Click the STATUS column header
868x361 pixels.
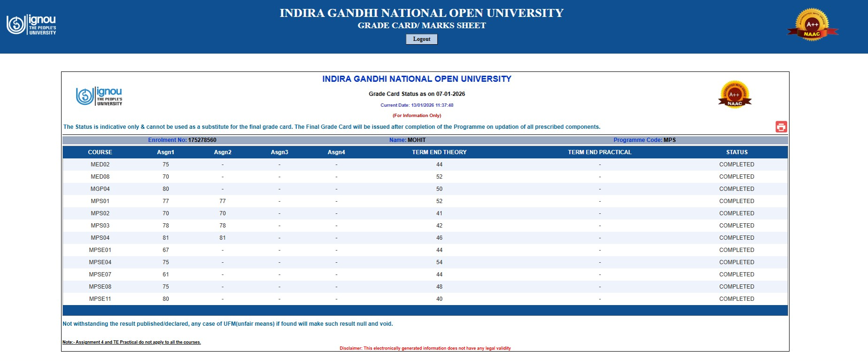click(736, 152)
